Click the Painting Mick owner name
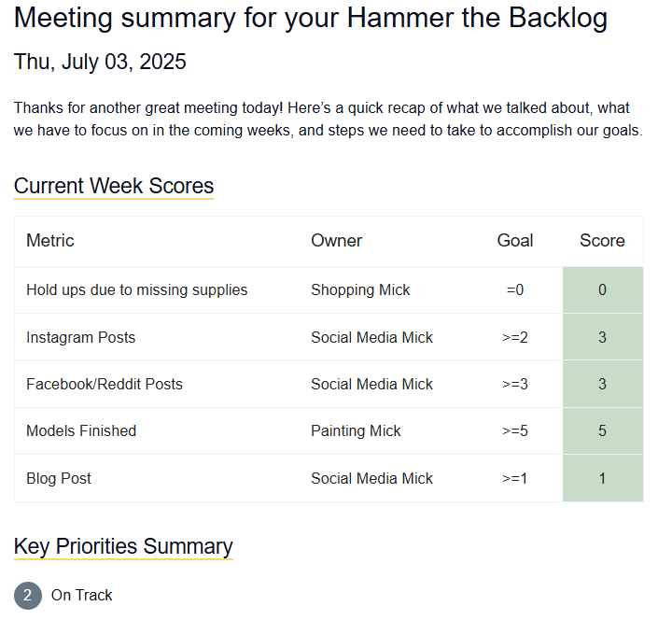 [356, 431]
